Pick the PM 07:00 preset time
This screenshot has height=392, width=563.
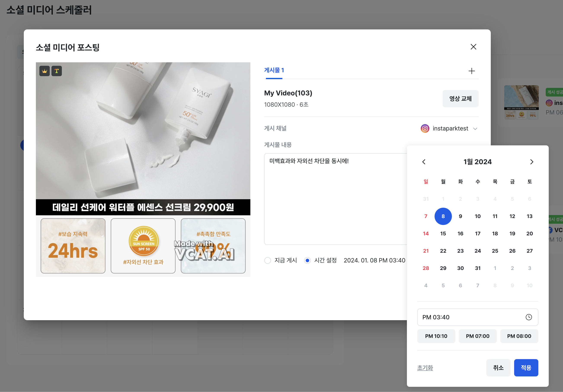click(x=477, y=336)
